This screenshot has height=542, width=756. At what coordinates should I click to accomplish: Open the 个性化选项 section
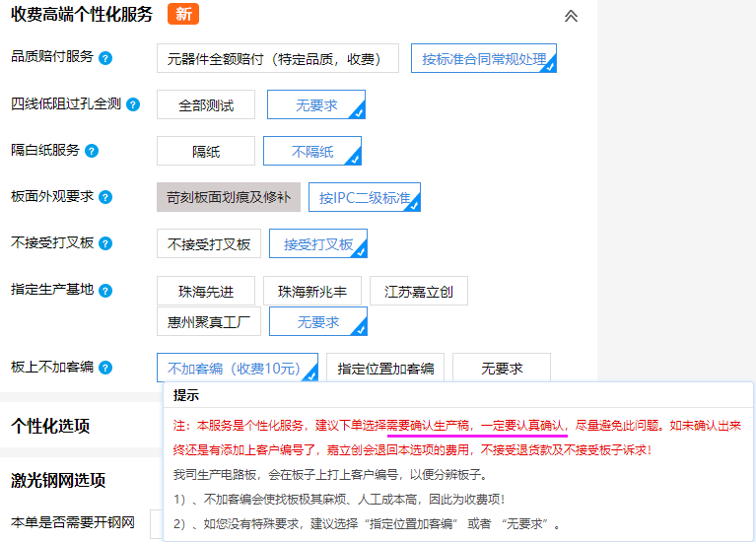[x=50, y=426]
